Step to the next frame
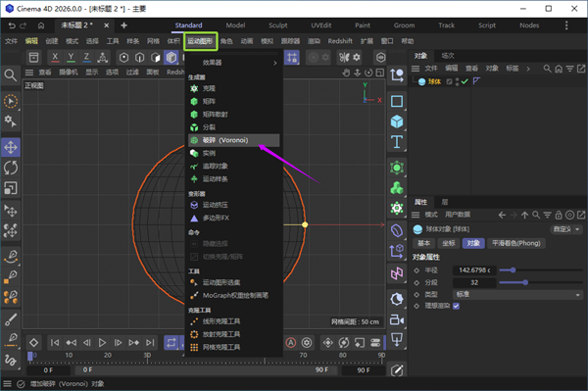The width and height of the screenshot is (588, 391). coord(118,343)
